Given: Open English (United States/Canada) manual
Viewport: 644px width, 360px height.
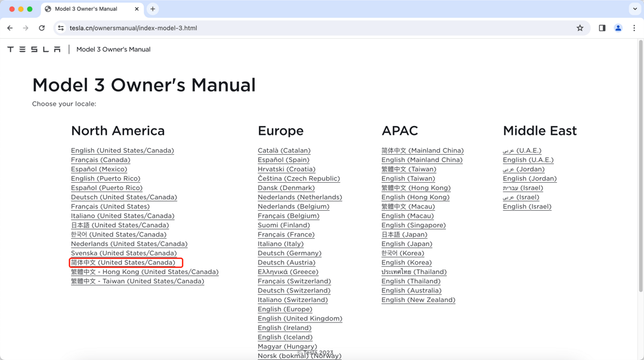Looking at the screenshot, I should (122, 150).
